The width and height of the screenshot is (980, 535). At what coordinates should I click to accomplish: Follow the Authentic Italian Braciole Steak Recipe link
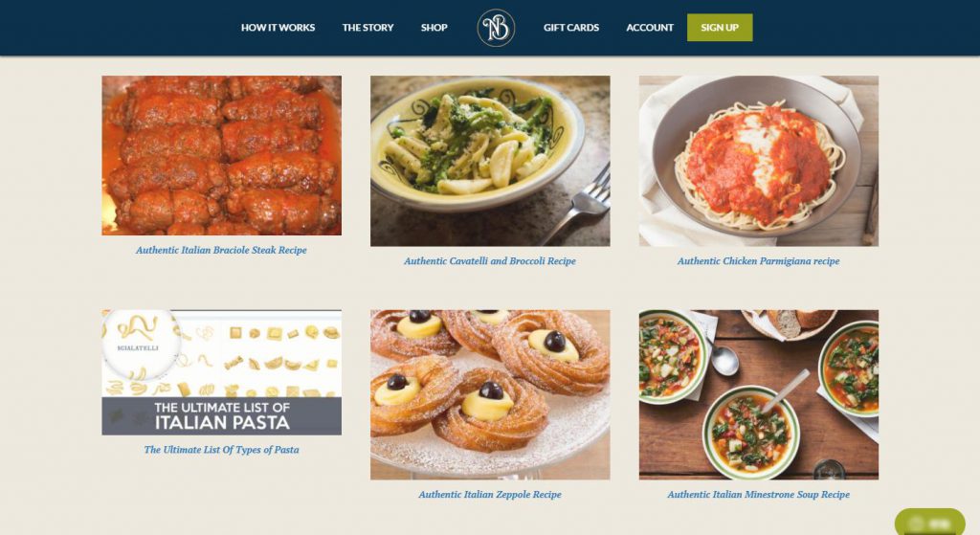(221, 250)
